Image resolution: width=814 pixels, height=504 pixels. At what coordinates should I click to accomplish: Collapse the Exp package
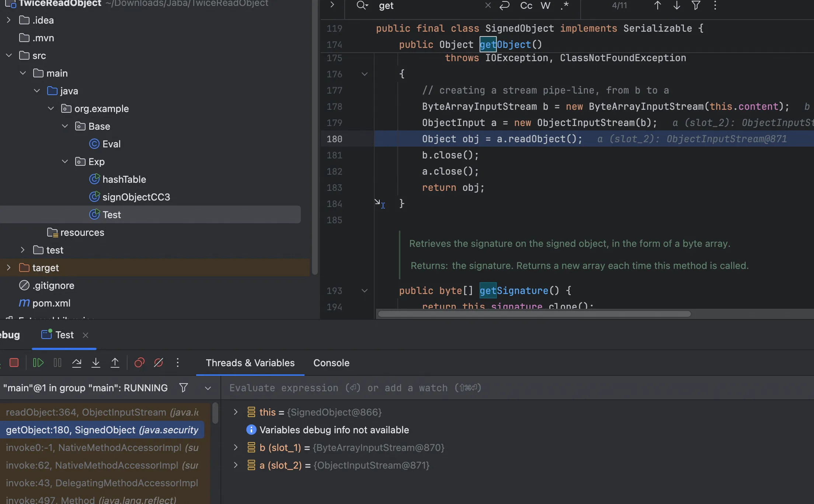[x=65, y=162]
